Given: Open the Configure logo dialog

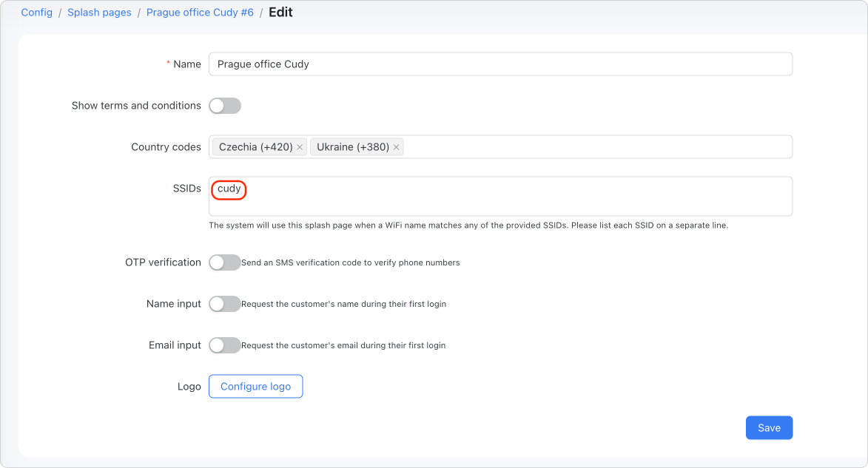Looking at the screenshot, I should tap(255, 386).
